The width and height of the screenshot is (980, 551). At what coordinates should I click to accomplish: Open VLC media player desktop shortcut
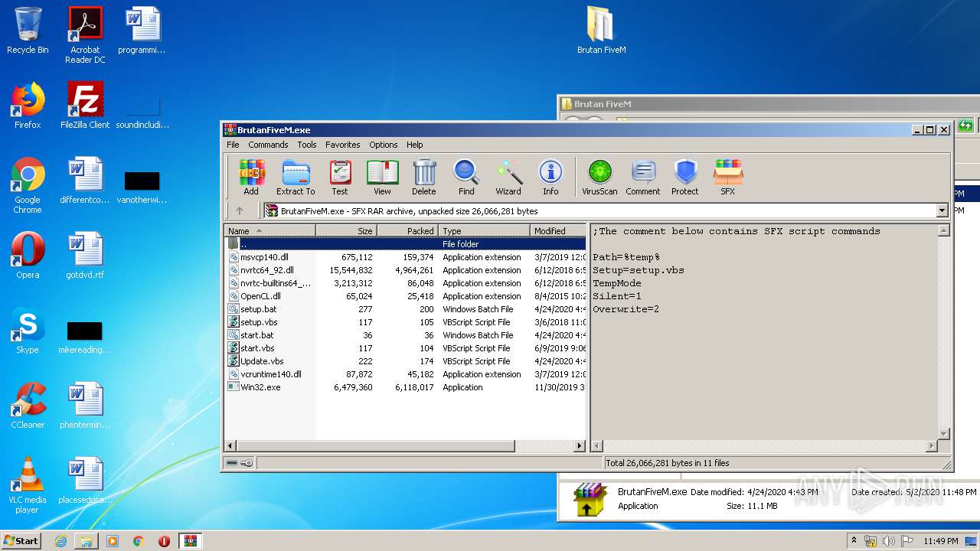(28, 485)
